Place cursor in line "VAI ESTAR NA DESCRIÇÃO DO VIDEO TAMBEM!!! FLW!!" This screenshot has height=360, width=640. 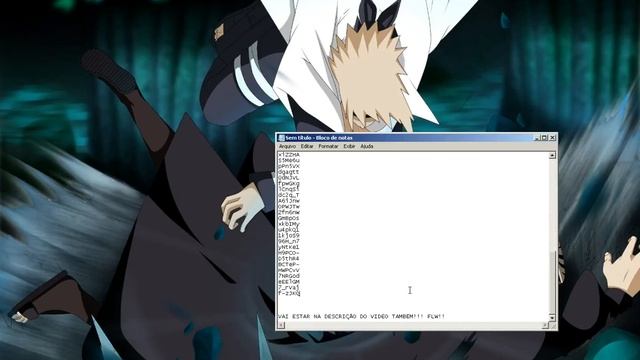point(361,316)
